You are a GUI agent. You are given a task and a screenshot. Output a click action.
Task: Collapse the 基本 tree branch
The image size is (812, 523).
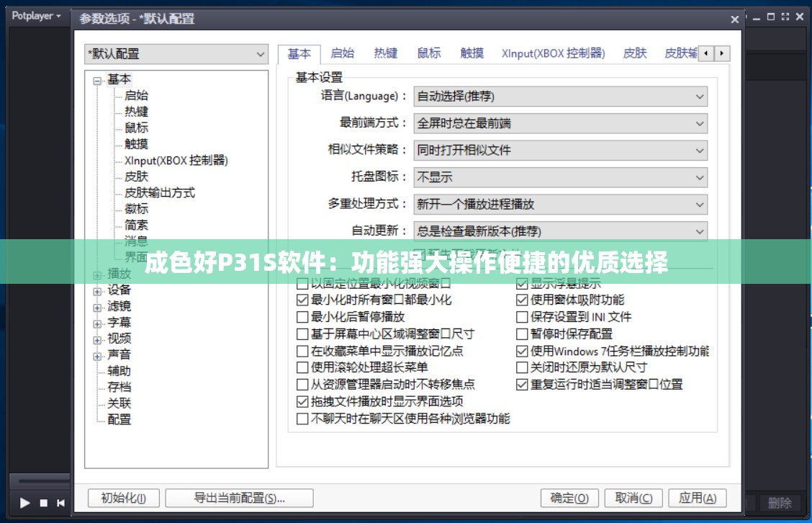97,79
